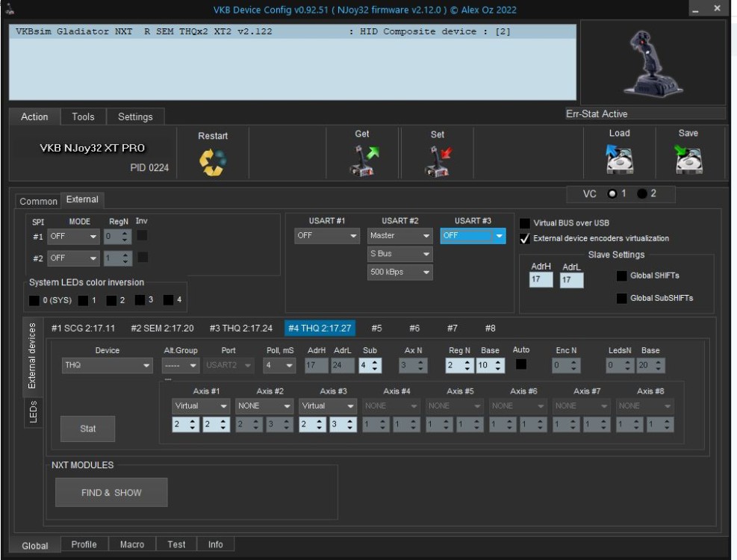The width and height of the screenshot is (737, 560).
Task: Open the USART #1 dropdown
Action: point(327,236)
